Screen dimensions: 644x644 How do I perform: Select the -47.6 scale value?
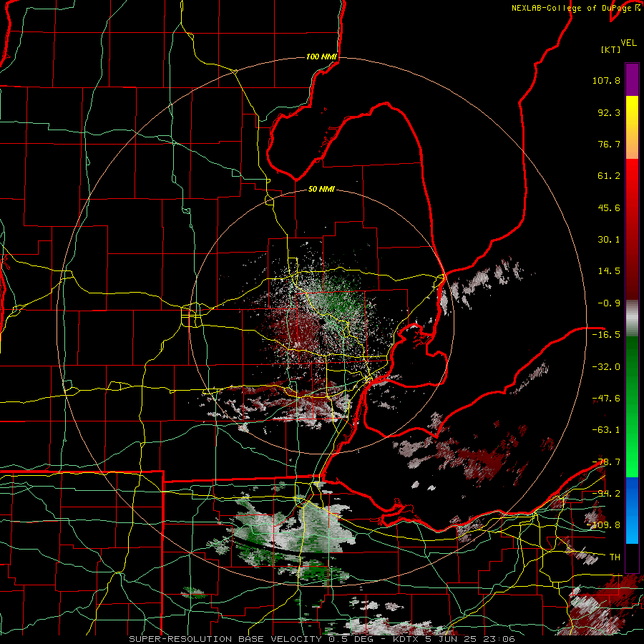pos(606,399)
